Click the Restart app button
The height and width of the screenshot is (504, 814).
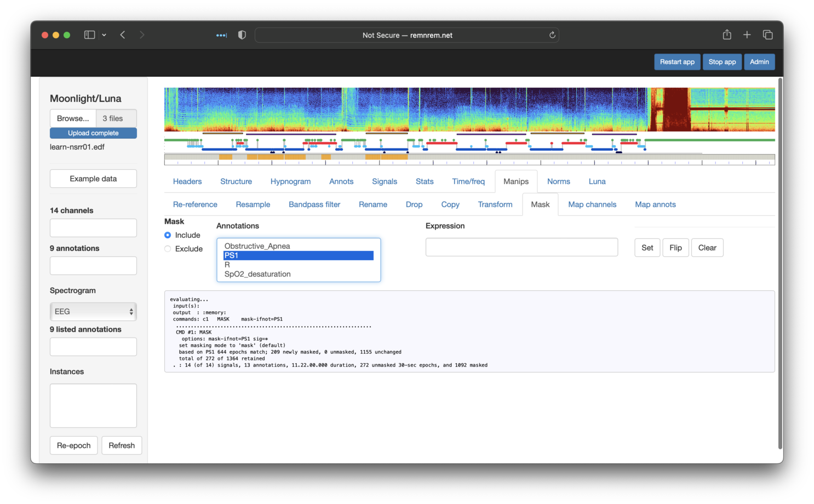[x=677, y=62]
